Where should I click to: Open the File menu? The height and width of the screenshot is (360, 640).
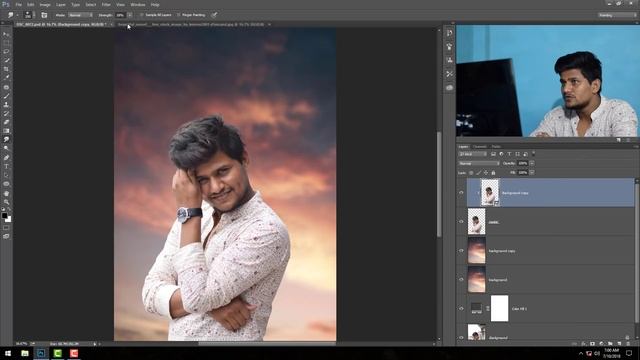click(18, 4)
